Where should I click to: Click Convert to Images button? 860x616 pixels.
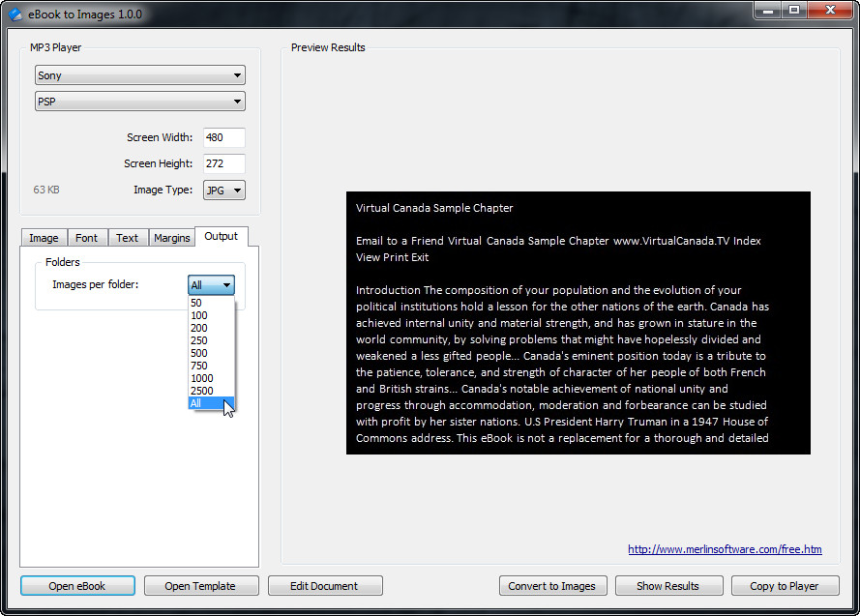pyautogui.click(x=552, y=586)
